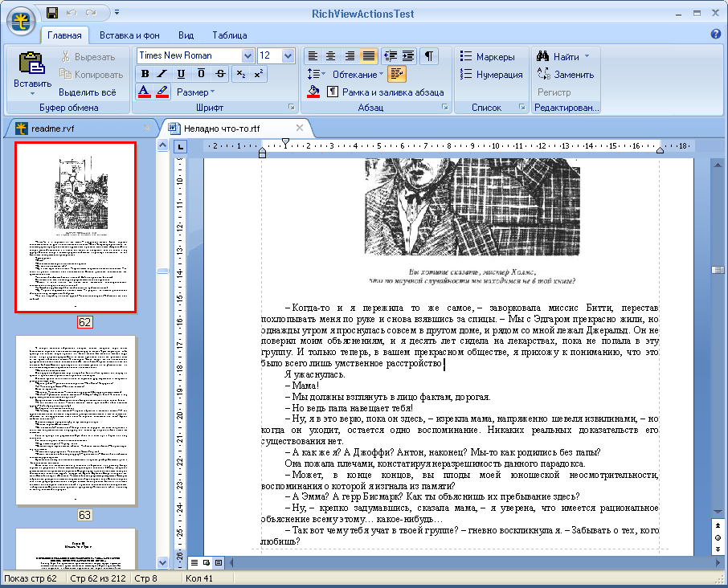Apply Superscript formatting
This screenshot has height=588, width=728.
[x=259, y=74]
